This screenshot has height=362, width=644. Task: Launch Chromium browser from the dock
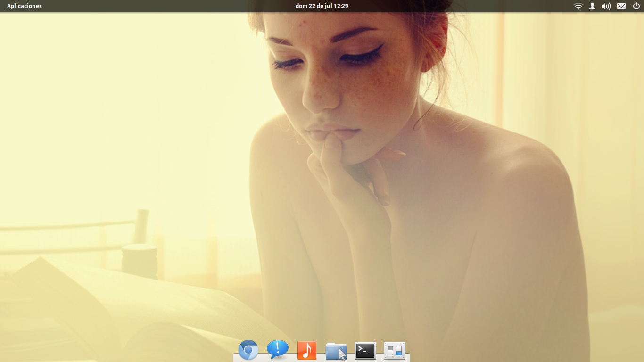(248, 350)
